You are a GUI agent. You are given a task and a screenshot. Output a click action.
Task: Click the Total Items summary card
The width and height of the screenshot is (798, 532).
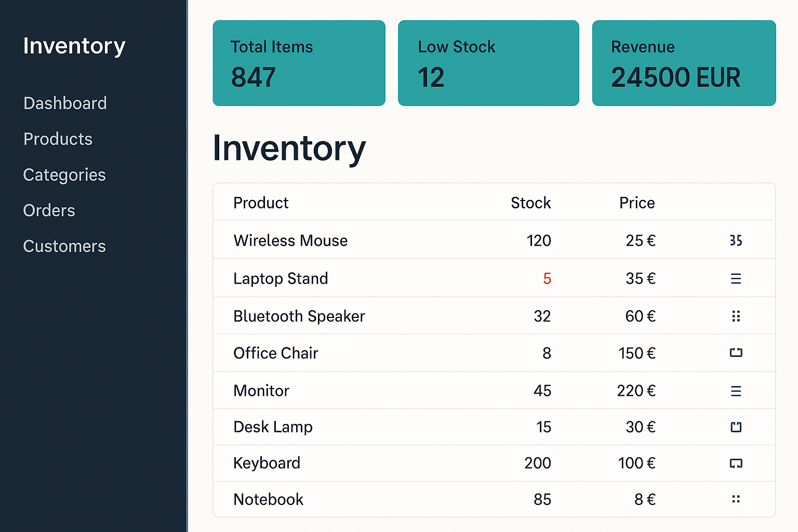coord(299,63)
